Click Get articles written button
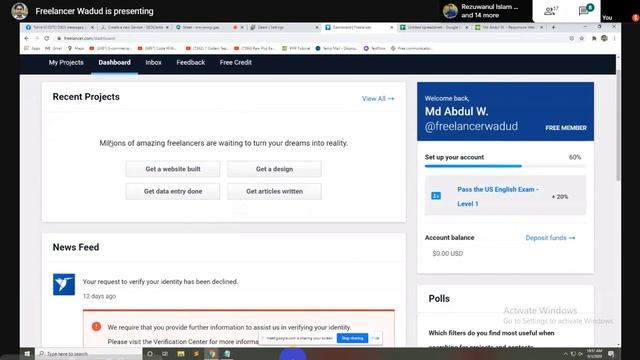640x360 pixels. click(x=274, y=191)
